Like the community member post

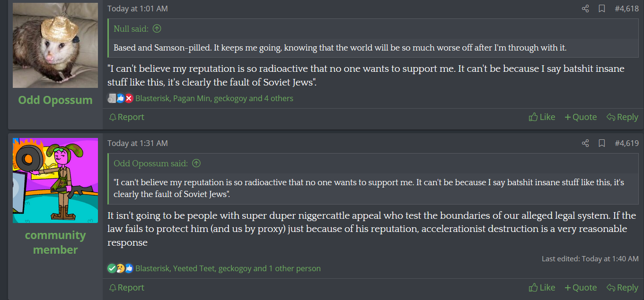(x=542, y=288)
